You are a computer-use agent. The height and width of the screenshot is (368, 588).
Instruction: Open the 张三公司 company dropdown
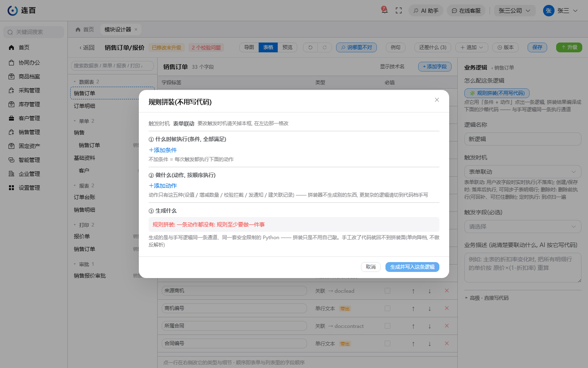point(514,11)
